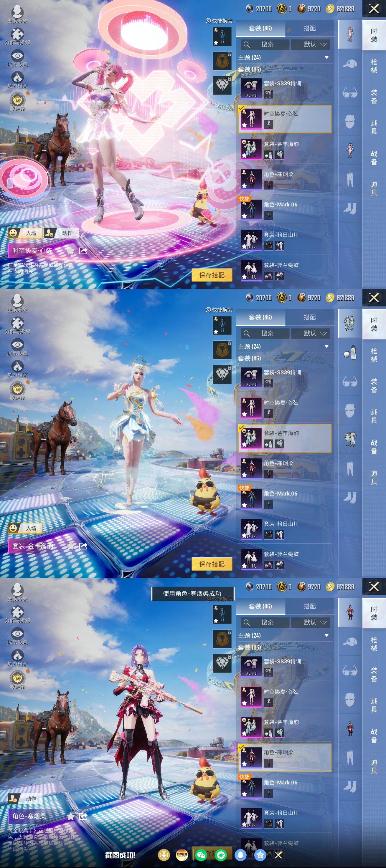This screenshot has width=386, height=868.
Task: Open the 默认 sort dropdown in the middle screenshot
Action: (311, 334)
